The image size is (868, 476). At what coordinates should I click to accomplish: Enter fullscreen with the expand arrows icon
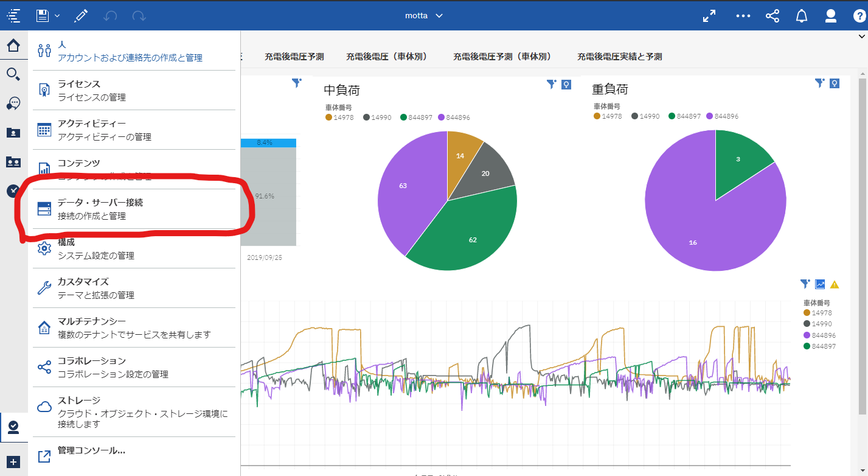709,16
